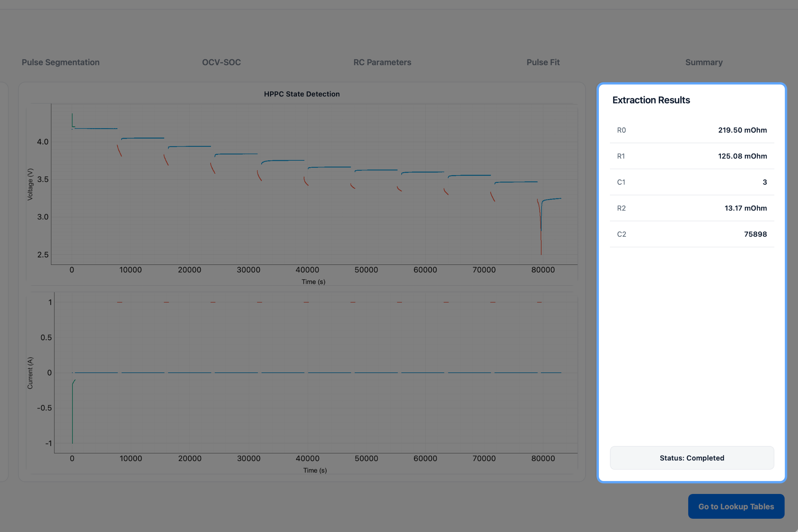The width and height of the screenshot is (798, 532).
Task: Click the Current (A) axis label
Action: 30,373
